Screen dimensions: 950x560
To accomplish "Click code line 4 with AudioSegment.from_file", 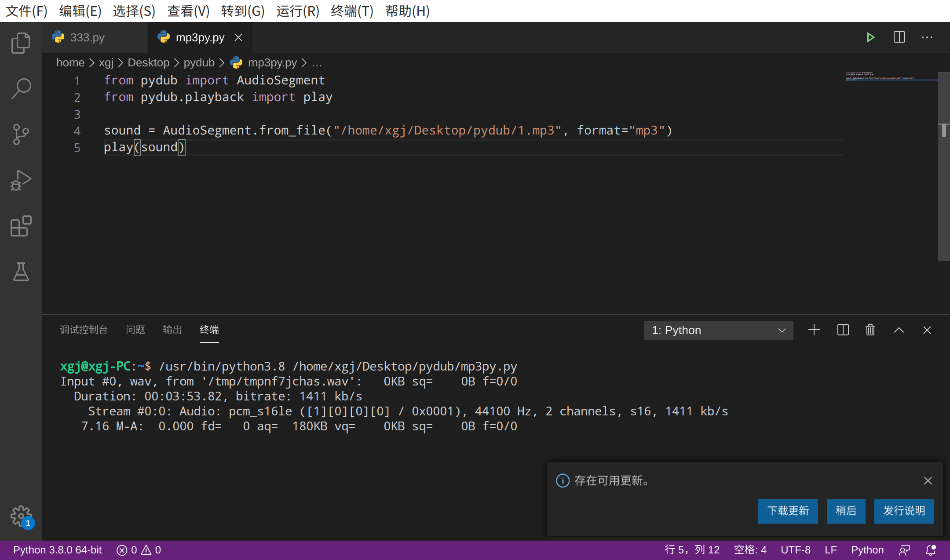I will pos(388,131).
